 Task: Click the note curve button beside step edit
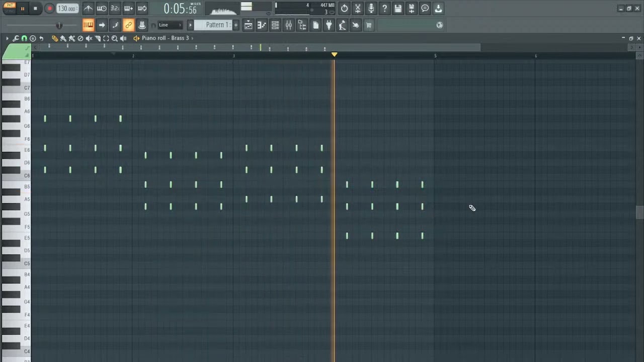(115, 25)
